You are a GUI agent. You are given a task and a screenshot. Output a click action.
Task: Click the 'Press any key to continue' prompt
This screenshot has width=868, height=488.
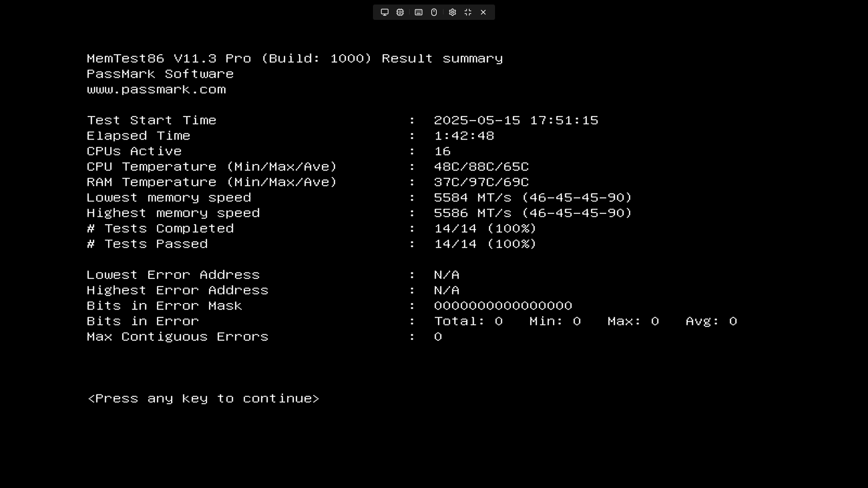(x=203, y=399)
